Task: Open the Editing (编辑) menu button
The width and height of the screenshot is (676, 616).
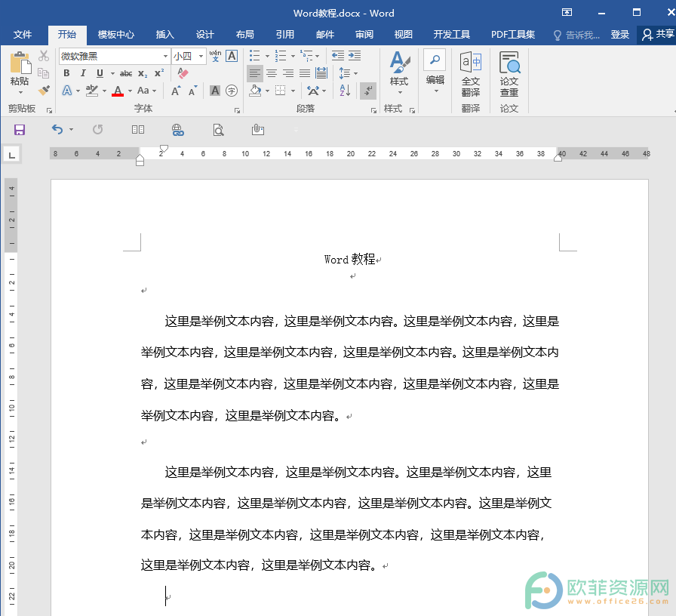Action: pos(435,71)
